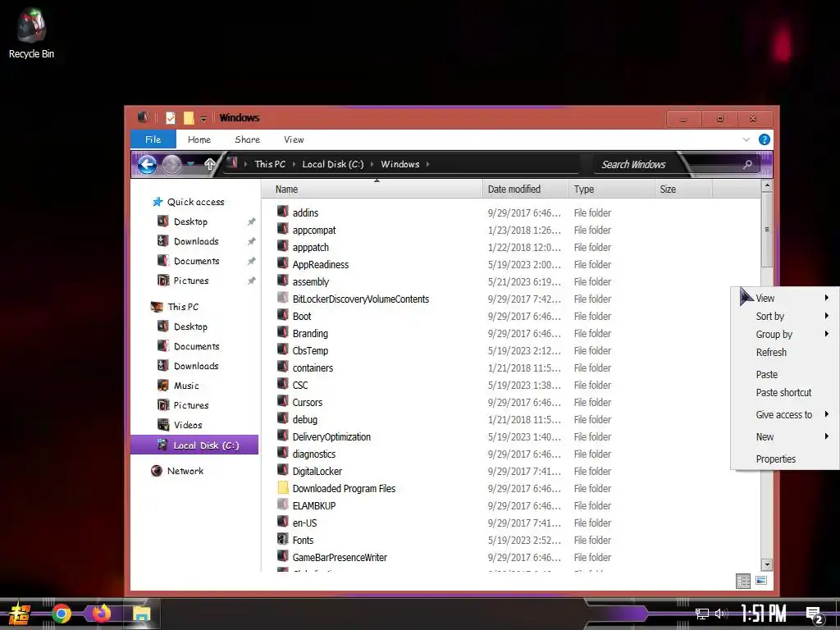Select the Downloaded Program Files folder icon
This screenshot has width=840, height=630.
pos(283,487)
